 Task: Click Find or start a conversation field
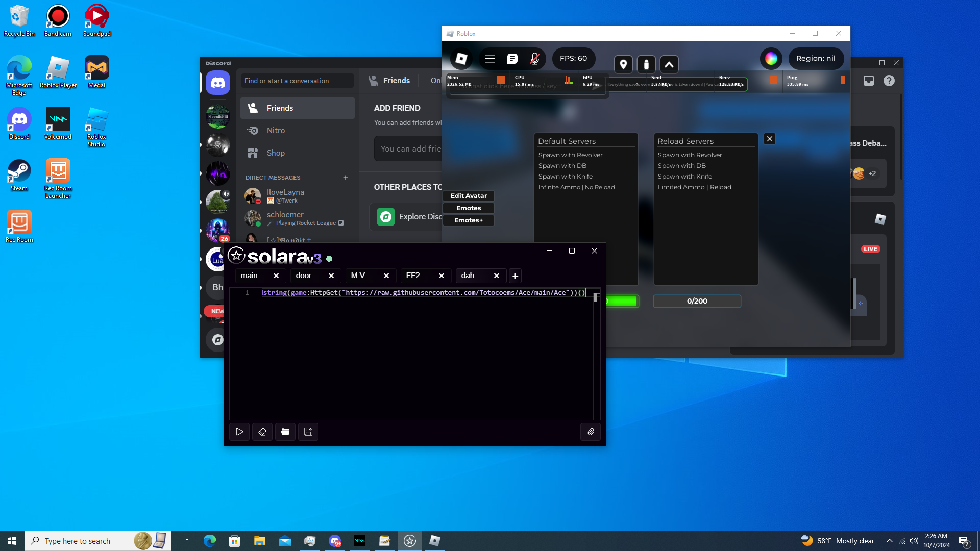click(x=297, y=81)
